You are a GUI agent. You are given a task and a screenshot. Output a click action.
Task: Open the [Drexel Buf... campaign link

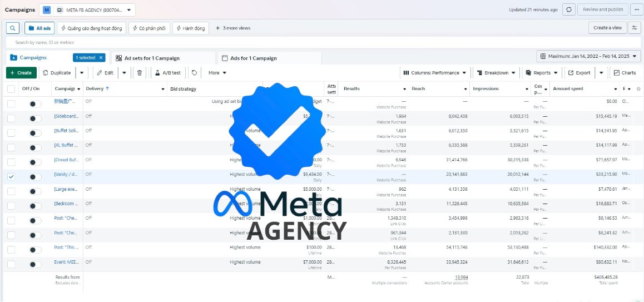click(66, 160)
